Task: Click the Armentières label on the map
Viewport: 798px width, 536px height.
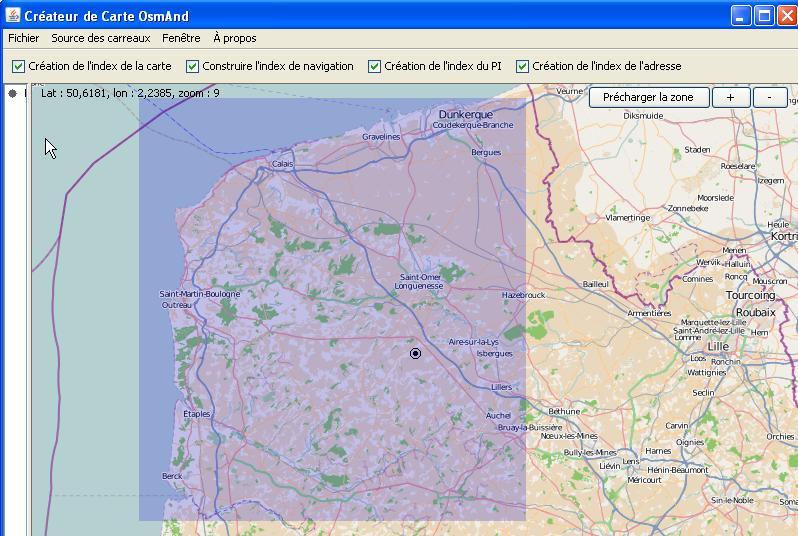Action: pos(649,314)
